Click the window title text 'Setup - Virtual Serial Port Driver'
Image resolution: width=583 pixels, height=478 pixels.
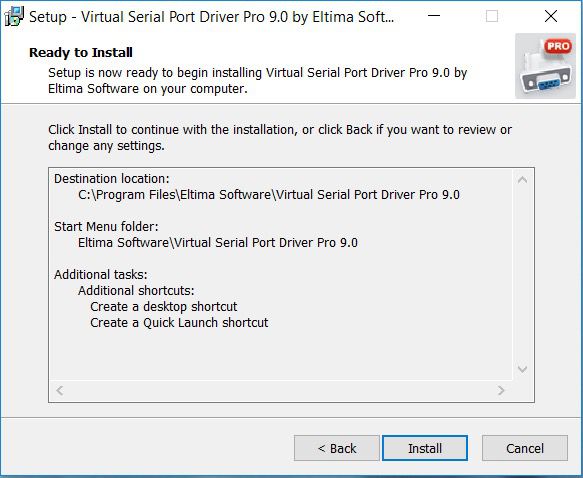[x=211, y=17]
